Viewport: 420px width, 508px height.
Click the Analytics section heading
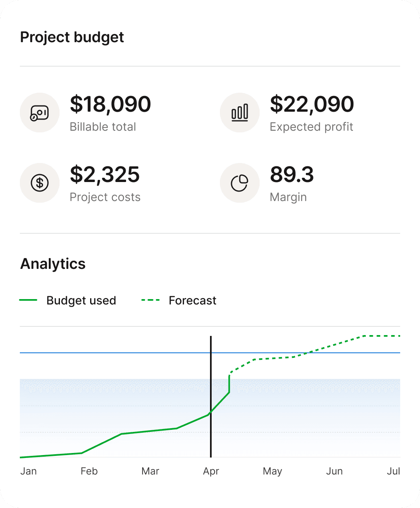pos(53,264)
